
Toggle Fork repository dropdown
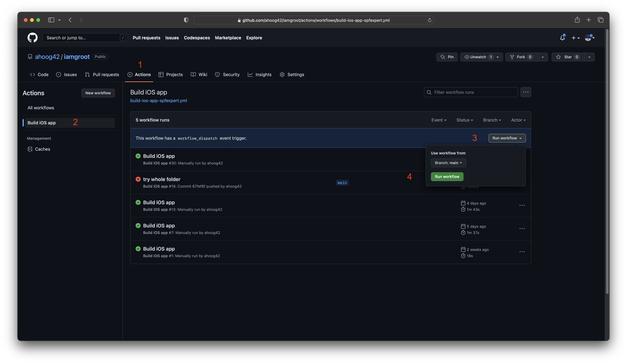[543, 57]
